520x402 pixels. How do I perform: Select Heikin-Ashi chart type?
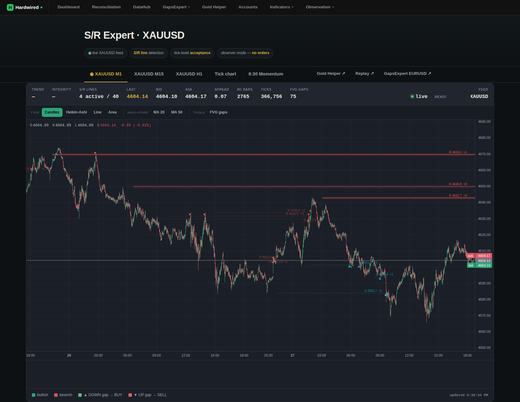pos(76,112)
